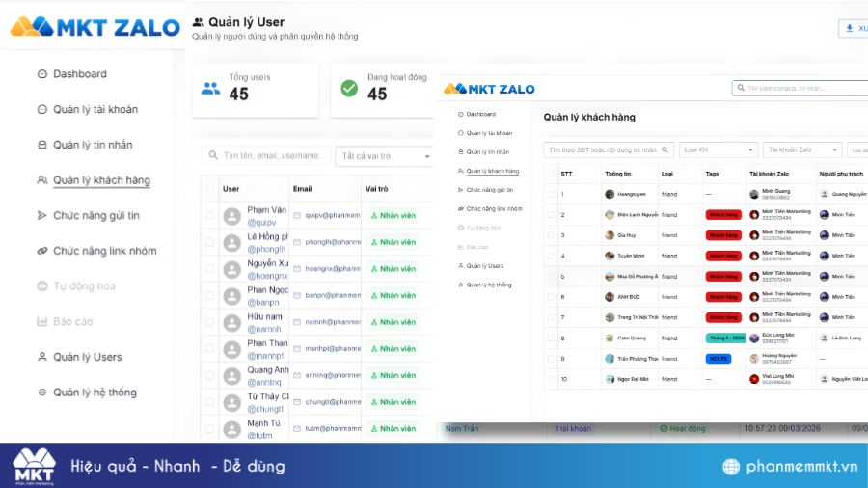The width and height of the screenshot is (868, 488).
Task: Click the Chức năng link nhóm link icon
Action: (41, 251)
